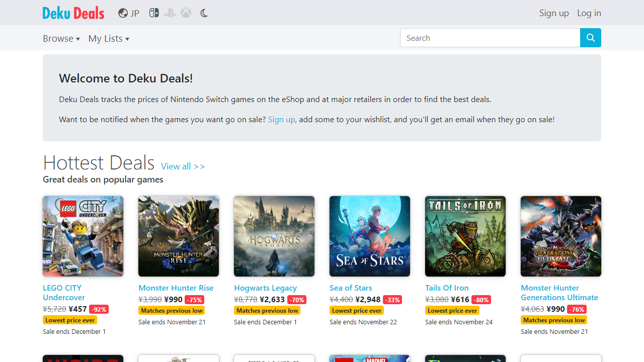Select Sign up from the navigation

click(x=553, y=13)
